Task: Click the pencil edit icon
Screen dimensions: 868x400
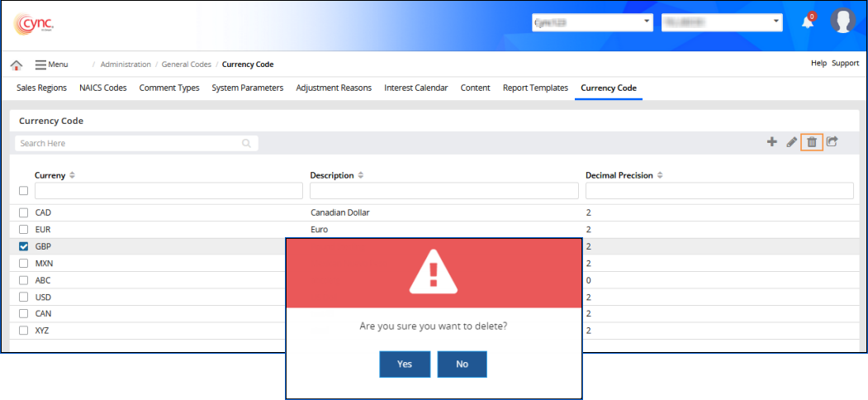Action: [x=791, y=142]
